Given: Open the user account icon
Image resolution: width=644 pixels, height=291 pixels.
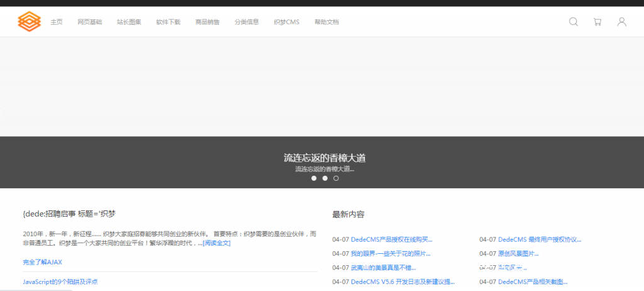Looking at the screenshot, I should 622,21.
